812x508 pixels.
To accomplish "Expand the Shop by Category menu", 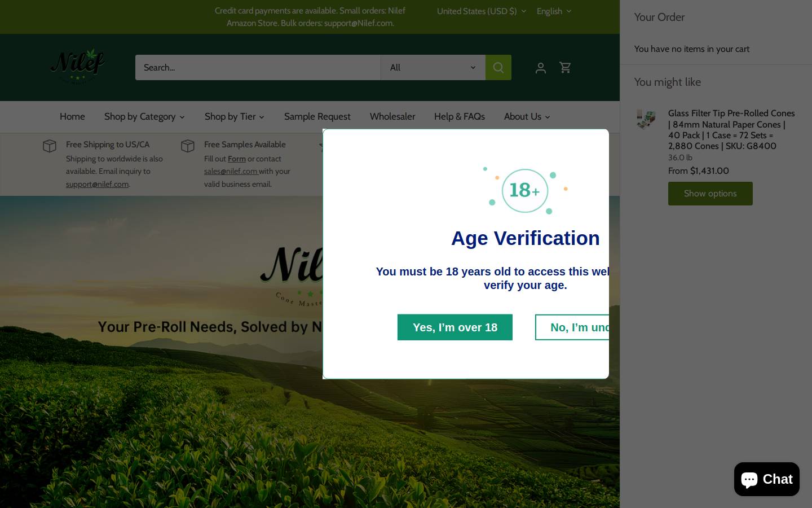I will [144, 117].
